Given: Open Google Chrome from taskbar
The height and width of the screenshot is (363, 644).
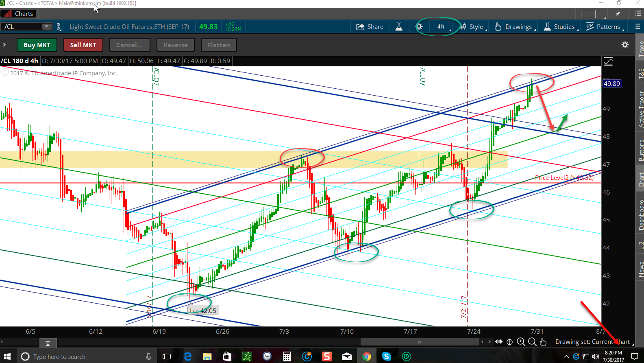Looking at the screenshot, I should [x=367, y=356].
